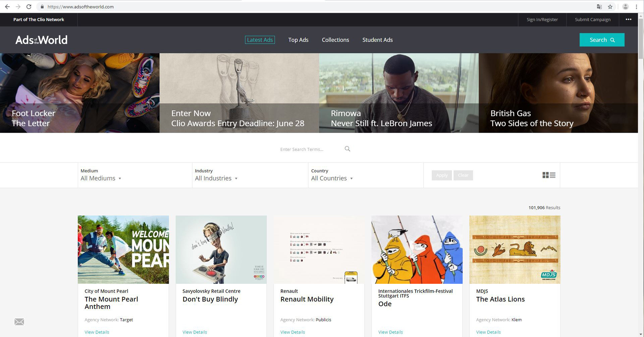
Task: Click Sign In/Register link
Action: pyautogui.click(x=542, y=19)
